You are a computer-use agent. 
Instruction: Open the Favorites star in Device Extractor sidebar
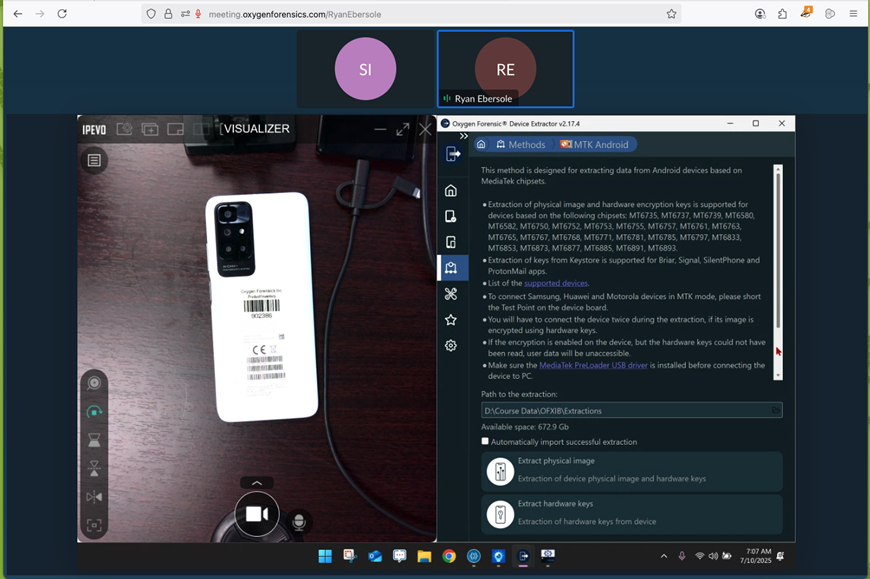pos(451,320)
